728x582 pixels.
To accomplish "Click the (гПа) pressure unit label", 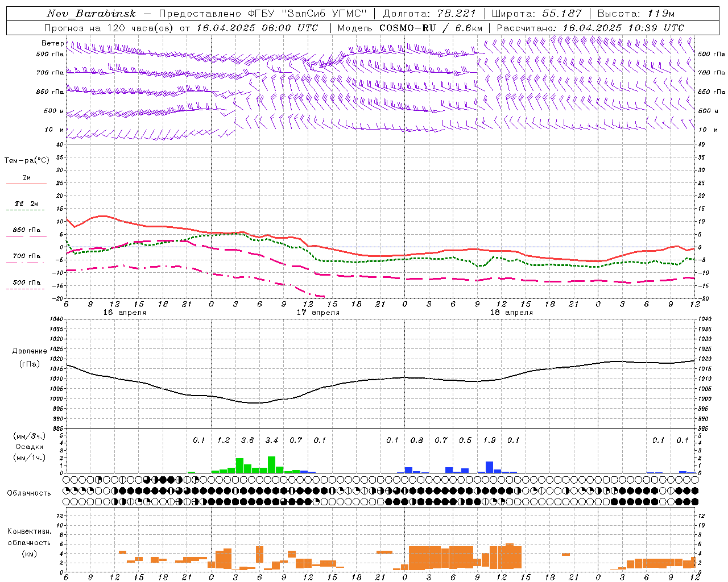I will point(30,364).
